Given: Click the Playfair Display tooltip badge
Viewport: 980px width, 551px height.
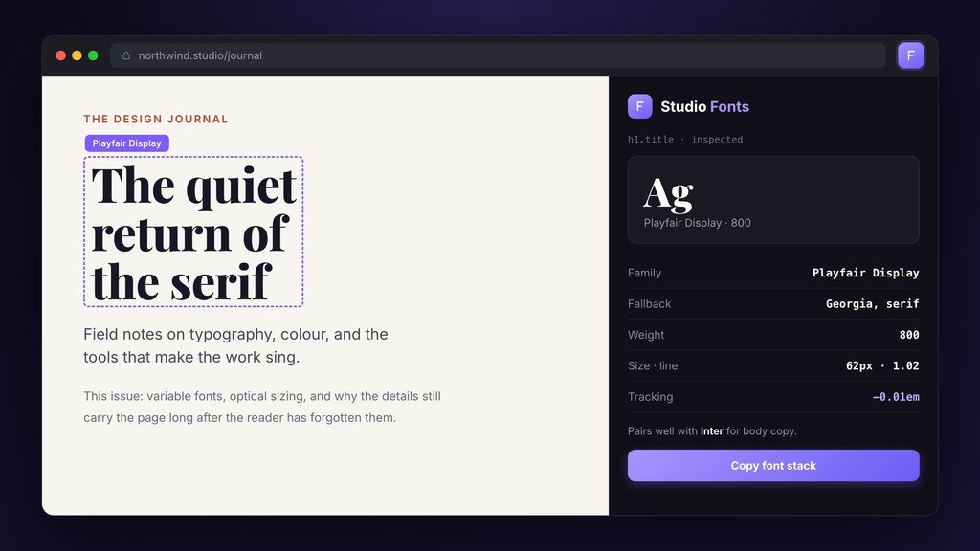Looking at the screenshot, I should (x=127, y=143).
